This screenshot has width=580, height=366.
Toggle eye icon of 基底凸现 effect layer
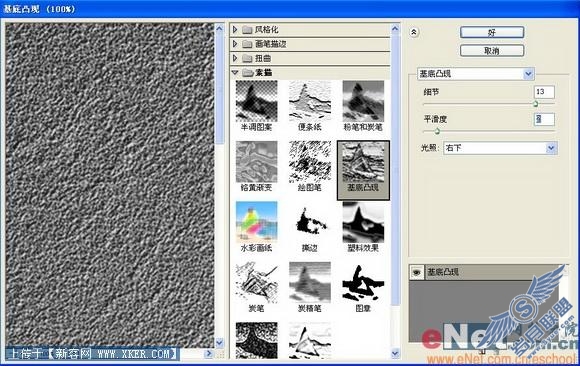pos(417,272)
